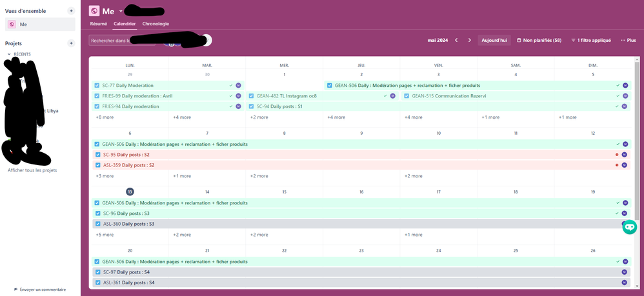The image size is (644, 296).
Task: Toggle checkbox of SC-94 Daily posts S1
Action: pyautogui.click(x=252, y=106)
